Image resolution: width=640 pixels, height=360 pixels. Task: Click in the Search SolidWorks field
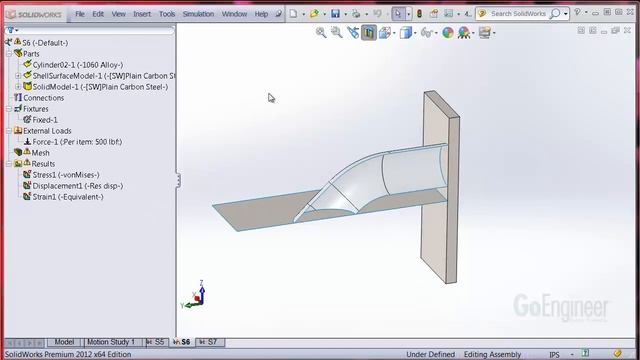[518, 14]
